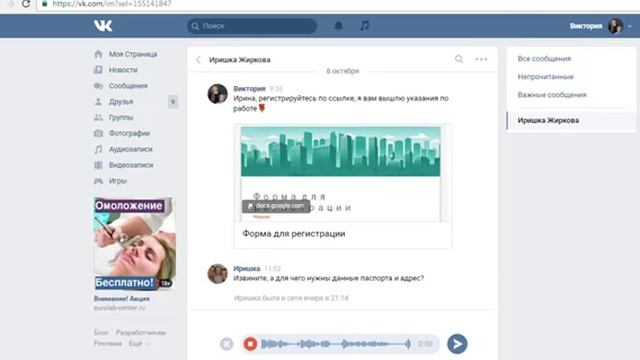Click the people icon beside Группы
The image size is (640, 360).
point(98,118)
